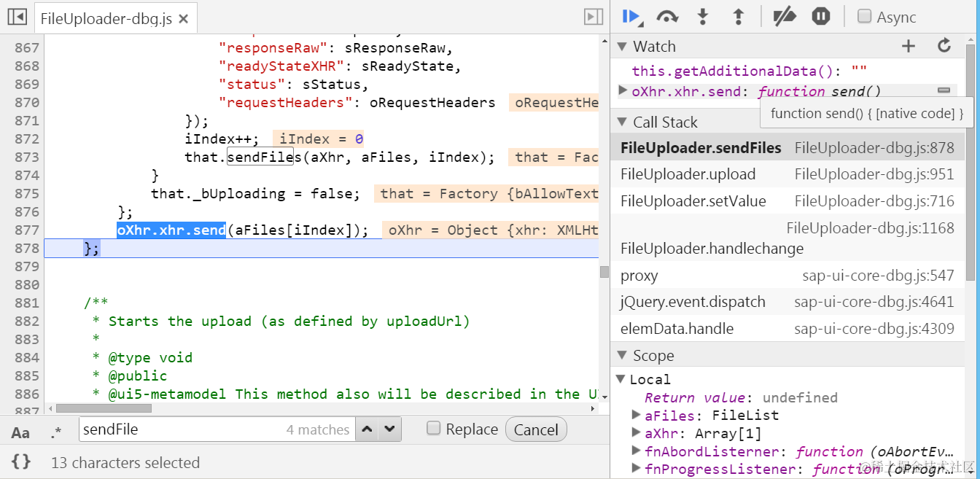Close the FileUploader-dbg.js tab

coord(183,19)
